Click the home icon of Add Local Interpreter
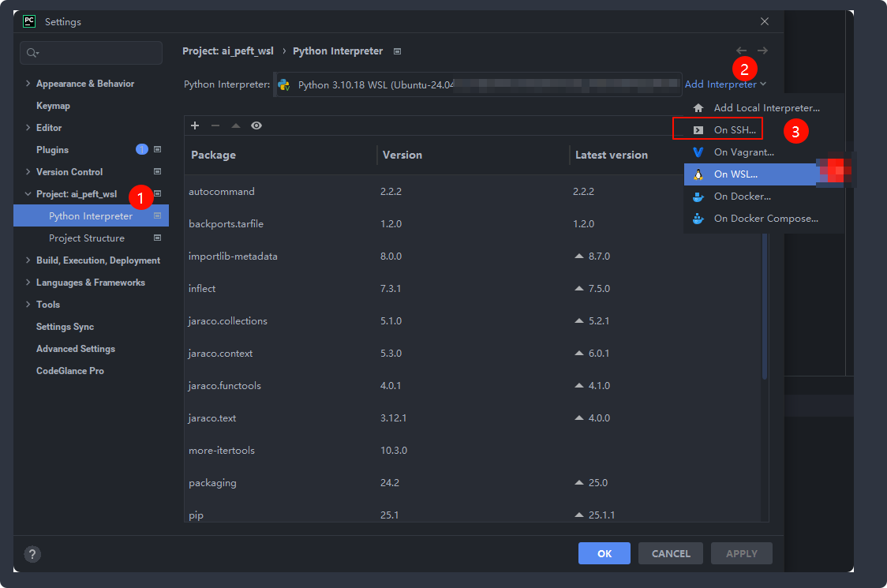This screenshot has width=887, height=588. pos(698,108)
